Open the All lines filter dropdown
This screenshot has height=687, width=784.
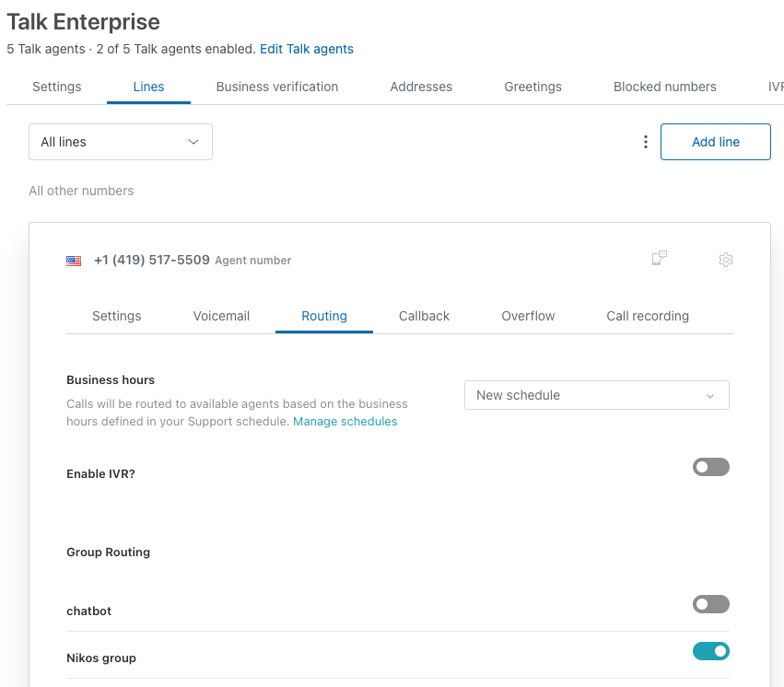(120, 141)
